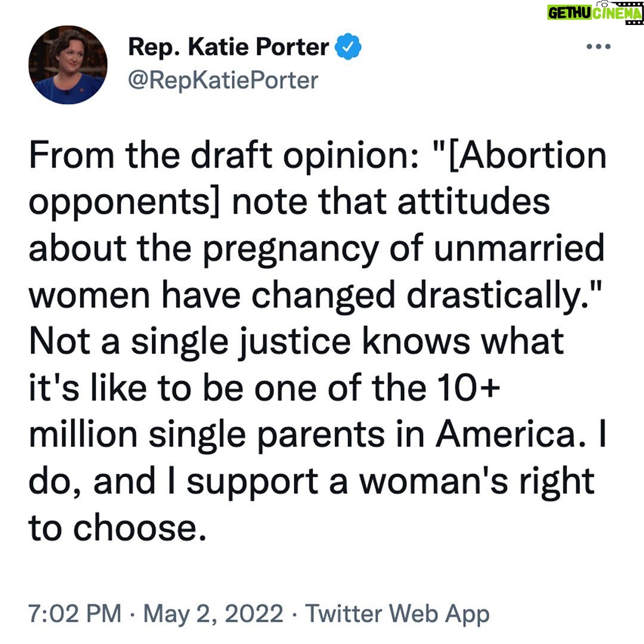This screenshot has height=644, width=644.
Task: Click the "10+" figure in the tweet
Action: [x=469, y=388]
